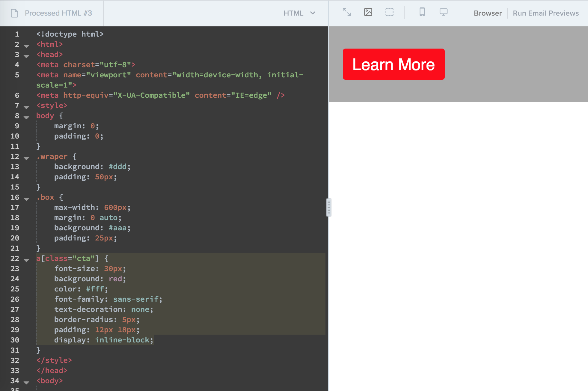
Task: Click the '</style>' closing tag on line 32
Action: click(54, 360)
